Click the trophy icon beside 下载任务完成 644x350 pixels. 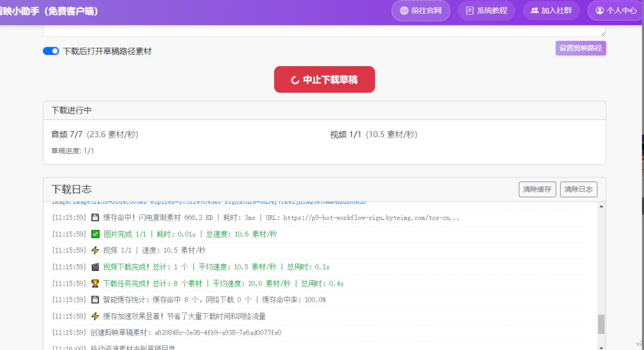point(95,283)
